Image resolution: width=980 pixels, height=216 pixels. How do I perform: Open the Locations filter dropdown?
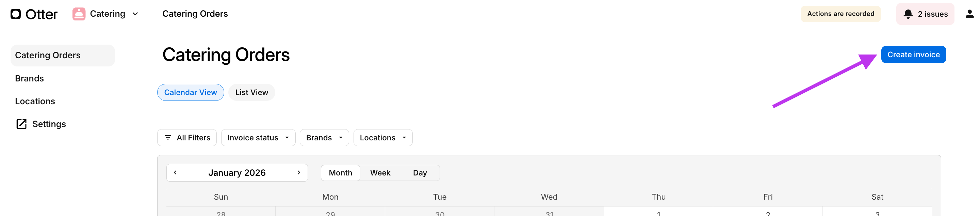click(382, 138)
